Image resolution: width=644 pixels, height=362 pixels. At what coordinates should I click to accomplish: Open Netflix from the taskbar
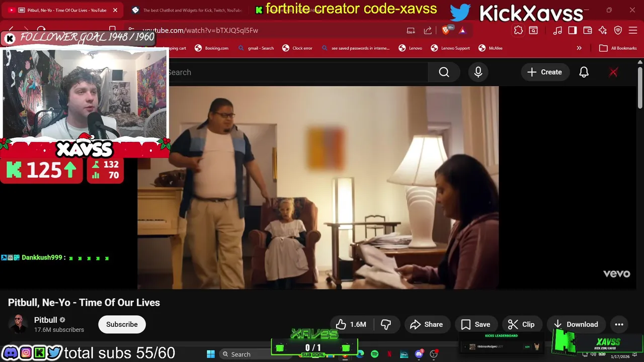(389, 354)
